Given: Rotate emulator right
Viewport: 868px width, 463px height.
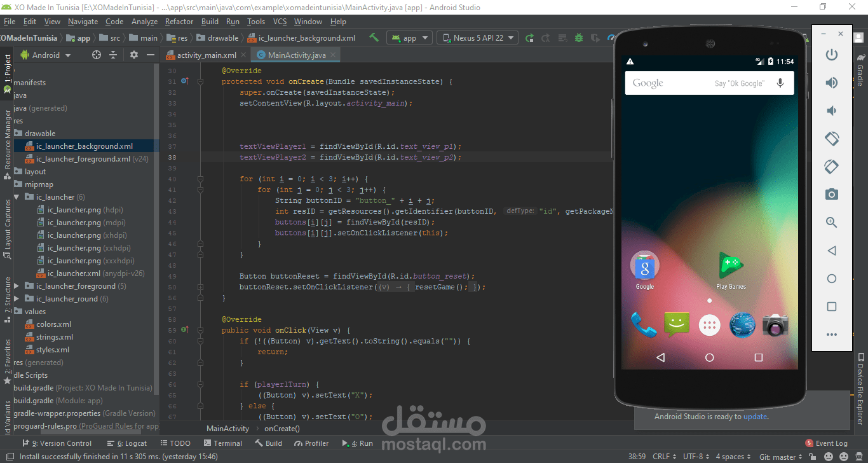Looking at the screenshot, I should [x=831, y=166].
